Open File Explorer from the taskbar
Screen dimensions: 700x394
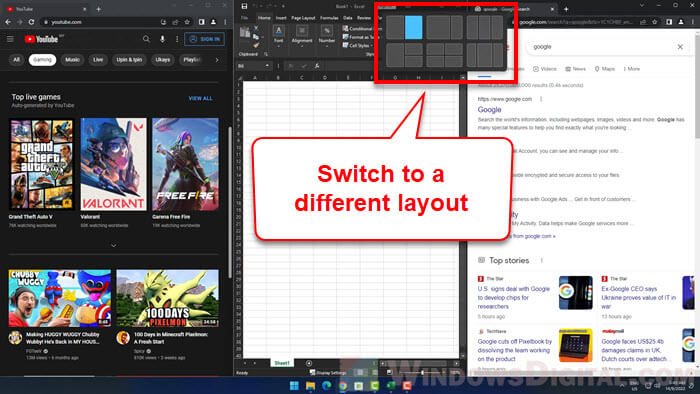pyautogui.click(x=310, y=386)
